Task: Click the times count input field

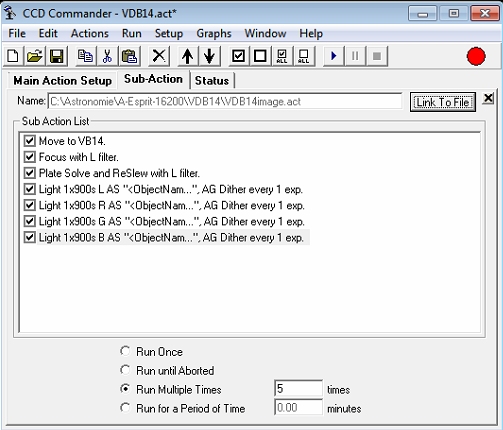Action: (298, 388)
